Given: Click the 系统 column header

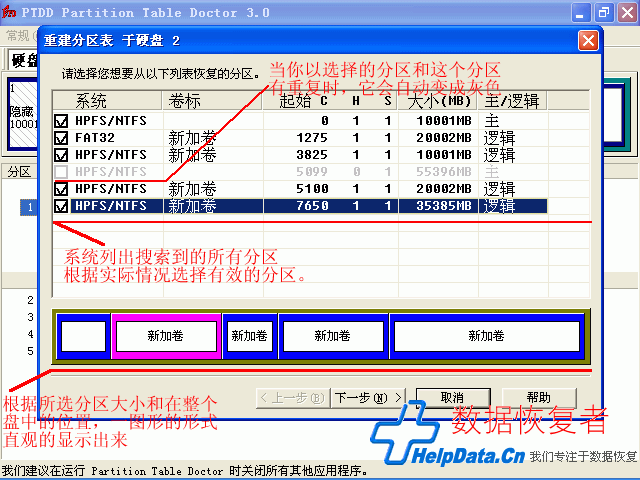Looking at the screenshot, I should pyautogui.click(x=107, y=100).
